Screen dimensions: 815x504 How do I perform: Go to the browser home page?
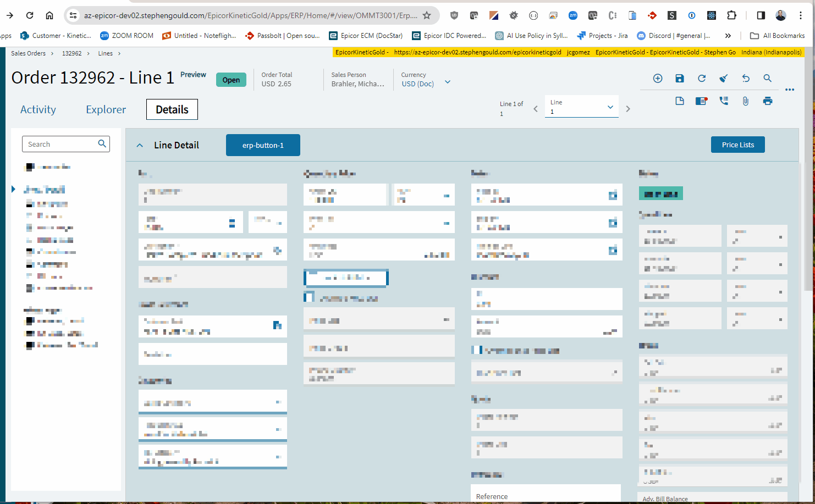[x=49, y=15]
